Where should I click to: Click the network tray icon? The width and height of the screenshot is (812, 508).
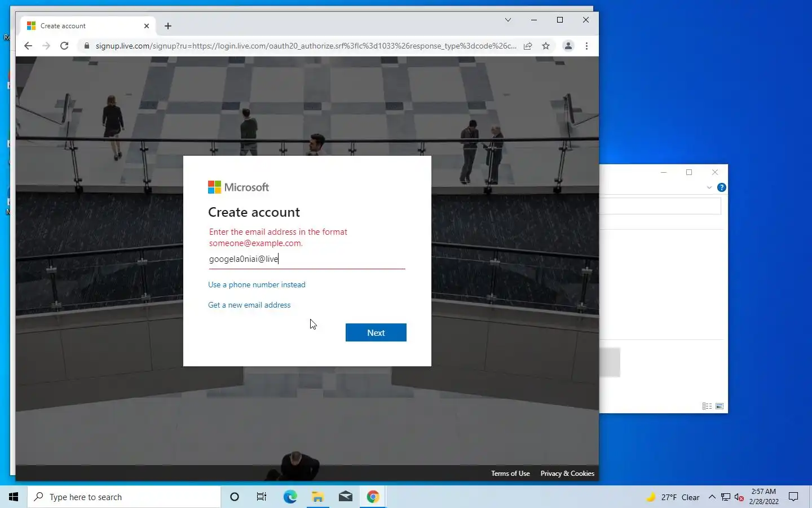click(726, 497)
